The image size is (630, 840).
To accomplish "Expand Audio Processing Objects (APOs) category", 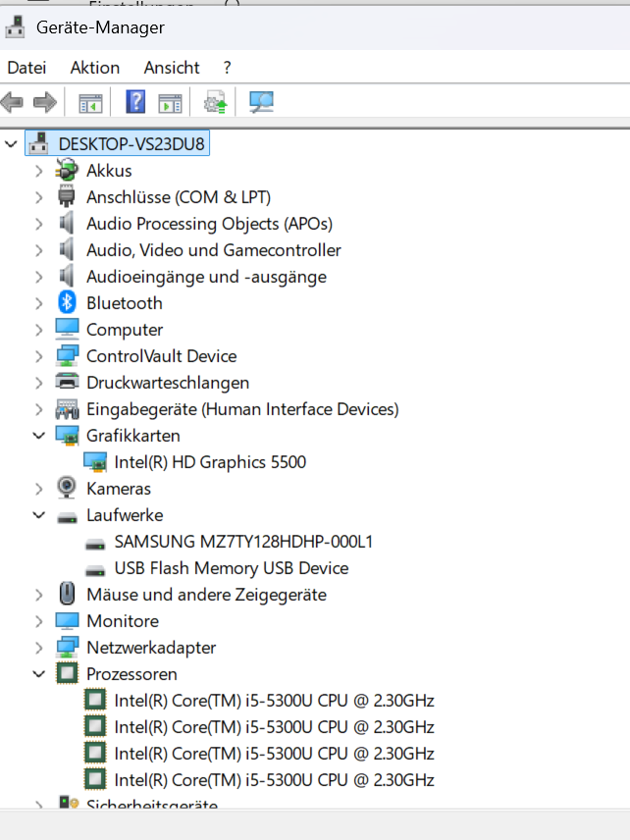I will [x=38, y=224].
